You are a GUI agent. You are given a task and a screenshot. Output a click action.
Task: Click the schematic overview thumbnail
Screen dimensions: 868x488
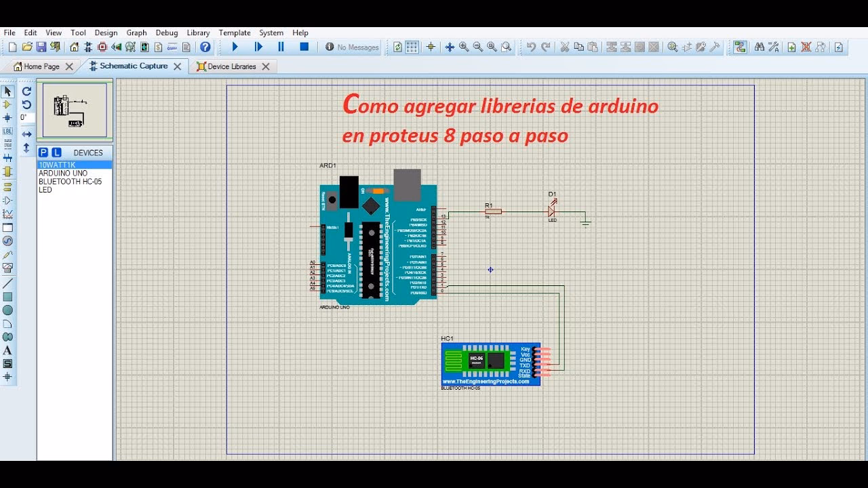tap(75, 110)
